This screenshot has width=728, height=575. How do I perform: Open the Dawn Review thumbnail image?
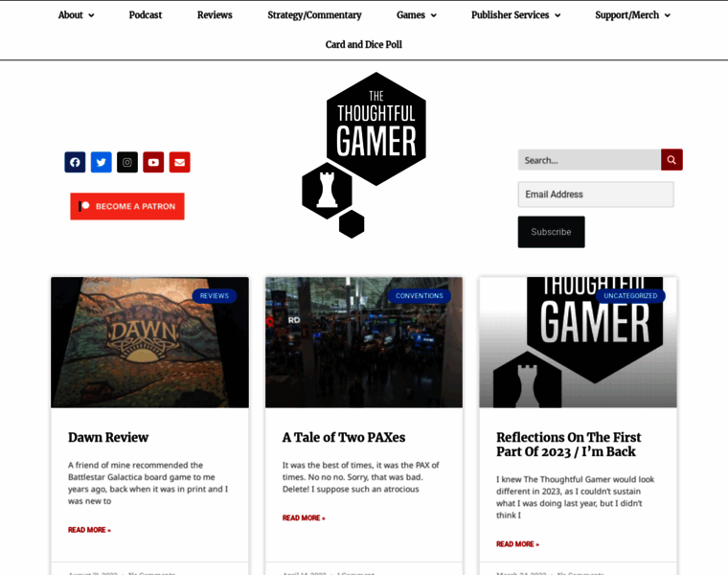tap(150, 342)
